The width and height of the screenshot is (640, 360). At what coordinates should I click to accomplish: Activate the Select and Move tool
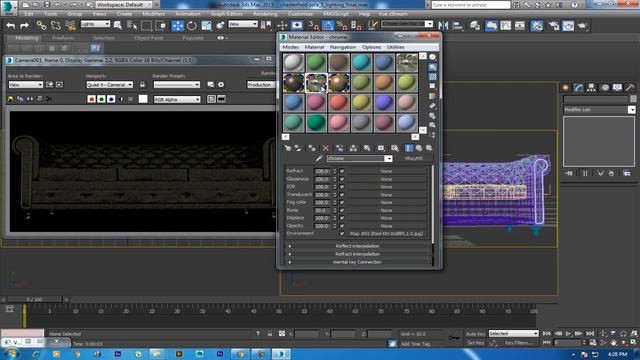click(x=178, y=26)
